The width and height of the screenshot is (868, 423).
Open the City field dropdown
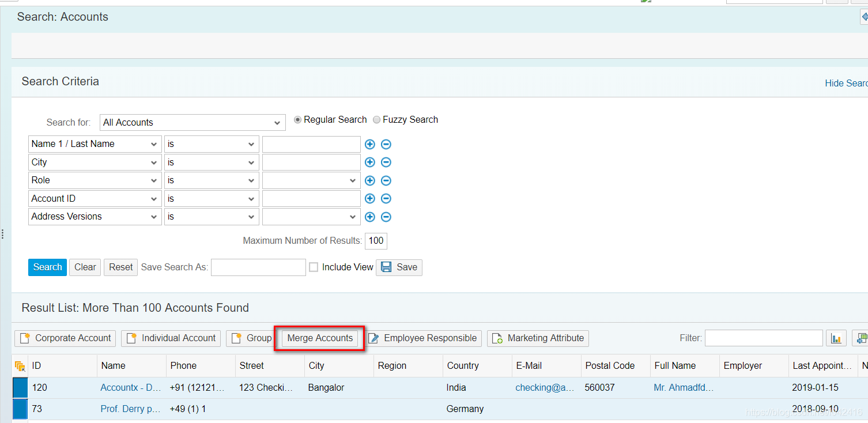(x=95, y=163)
